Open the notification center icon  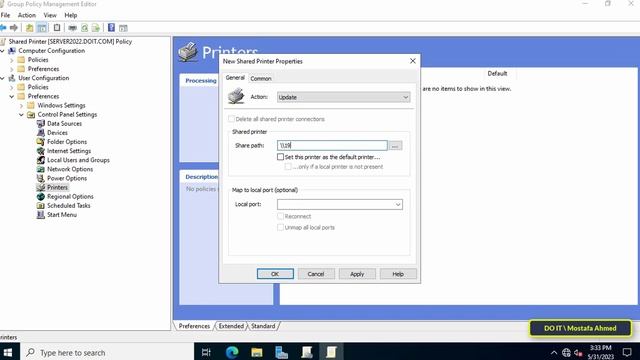tap(627, 352)
